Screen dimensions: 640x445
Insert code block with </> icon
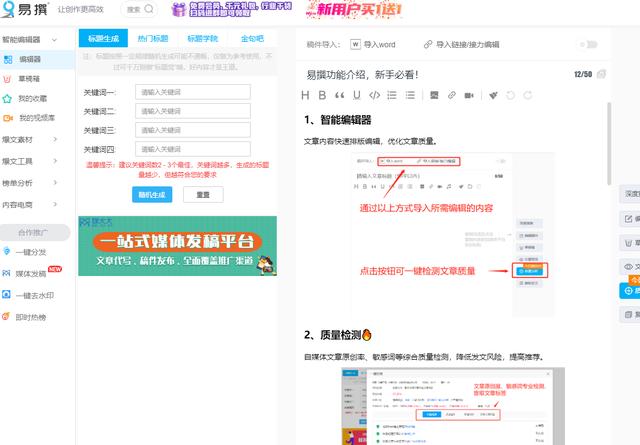tap(374, 95)
